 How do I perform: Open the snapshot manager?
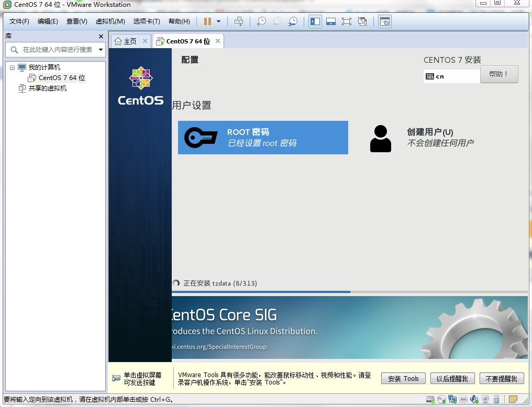point(293,21)
